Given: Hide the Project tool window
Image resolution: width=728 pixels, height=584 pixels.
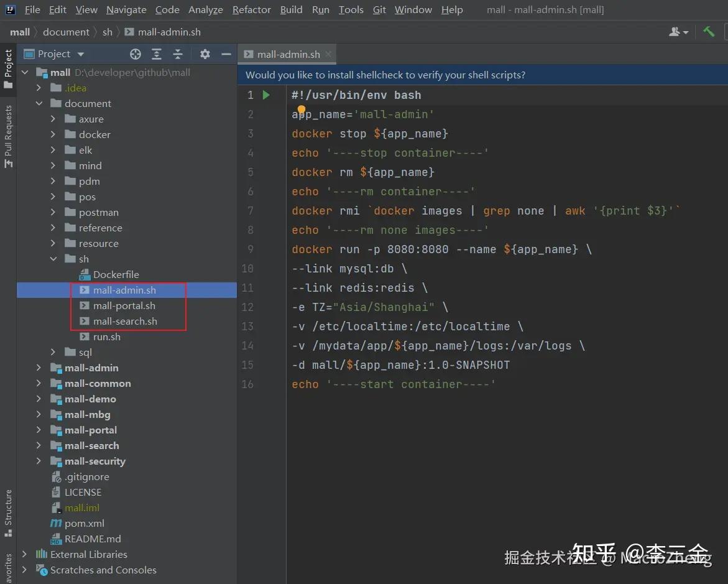Looking at the screenshot, I should pos(226,54).
